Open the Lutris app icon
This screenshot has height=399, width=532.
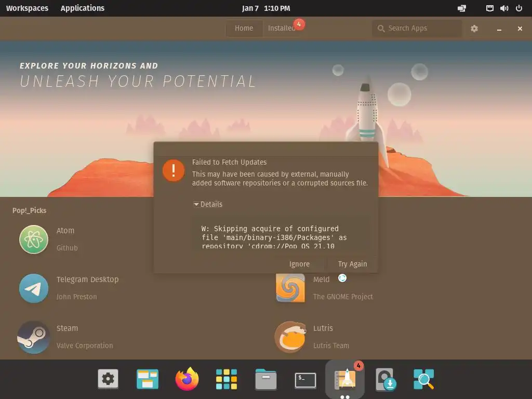point(290,337)
